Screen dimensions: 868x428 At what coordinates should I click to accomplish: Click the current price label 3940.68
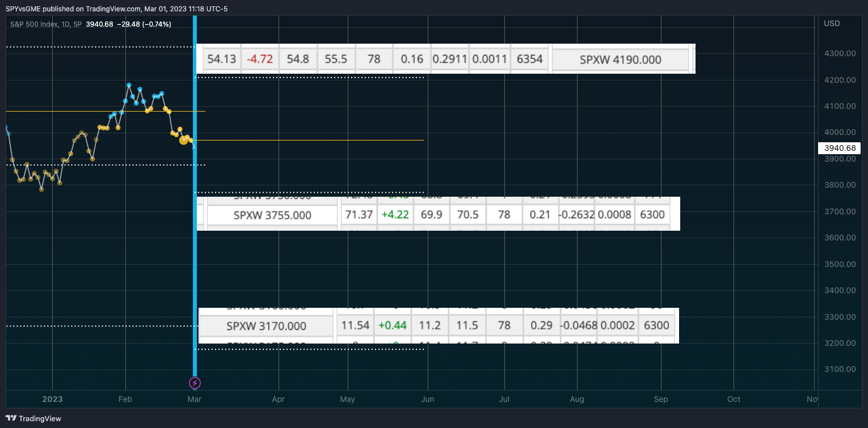pyautogui.click(x=840, y=148)
